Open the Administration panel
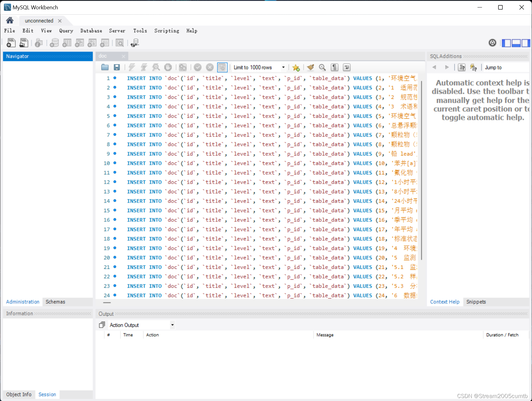The height and width of the screenshot is (401, 532). (22, 302)
